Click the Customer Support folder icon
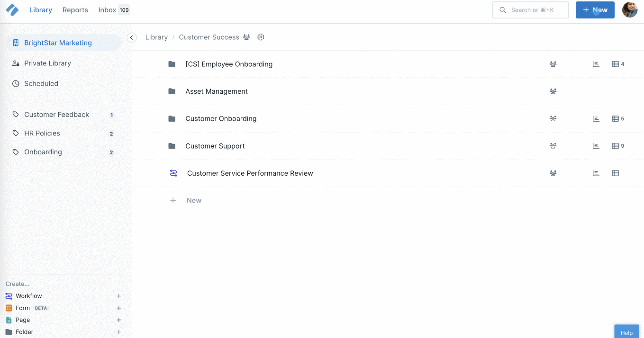Screen dimensions: 644x338 coord(172,146)
